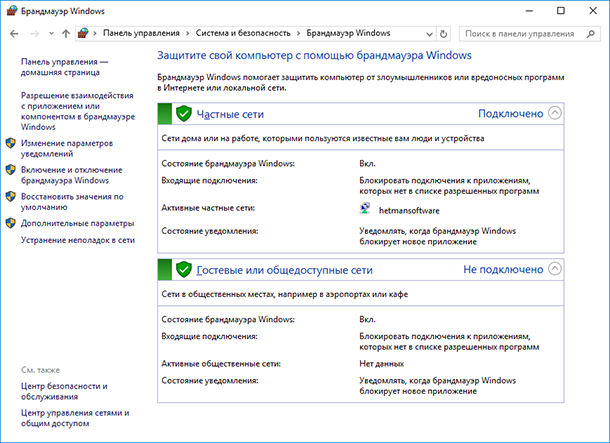Click the Back navigation arrow
This screenshot has height=443, width=610.
coord(14,34)
